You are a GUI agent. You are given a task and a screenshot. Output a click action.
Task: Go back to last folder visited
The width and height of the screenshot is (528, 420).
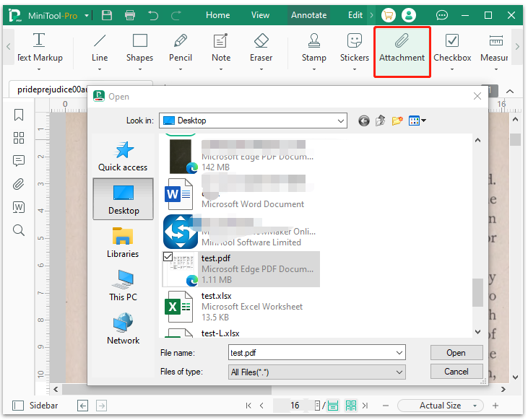(363, 121)
